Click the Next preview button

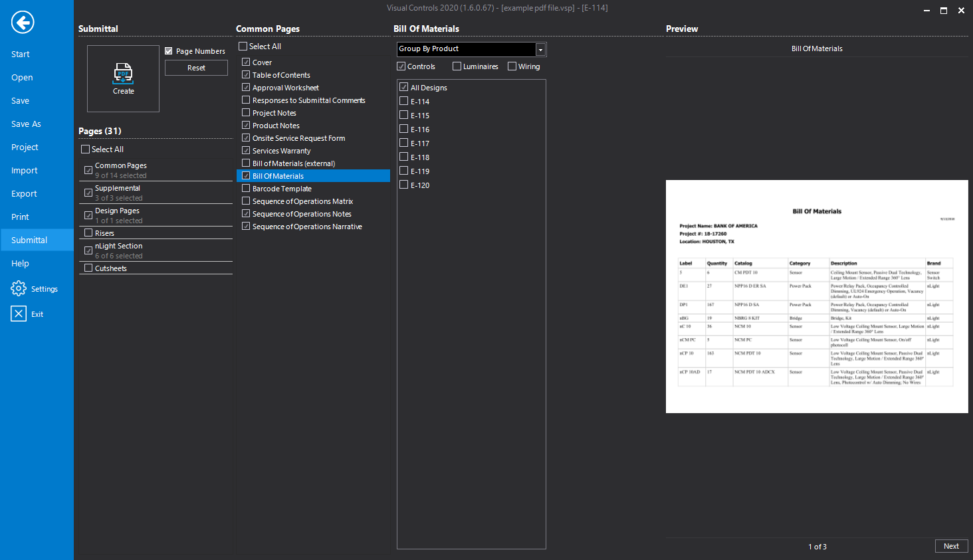click(951, 546)
